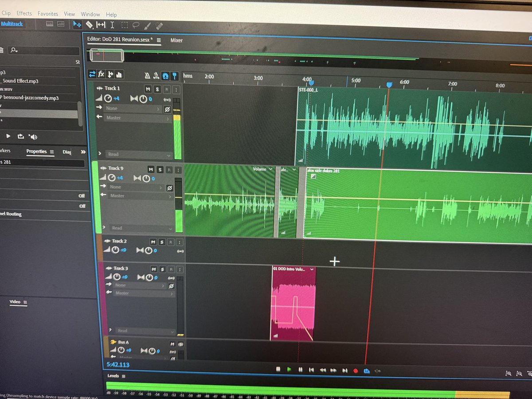Click Track 2 sum-to-mono icon

point(180,251)
